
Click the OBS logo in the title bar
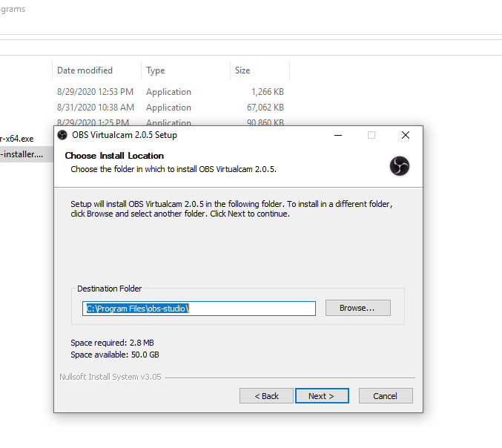tap(62, 135)
